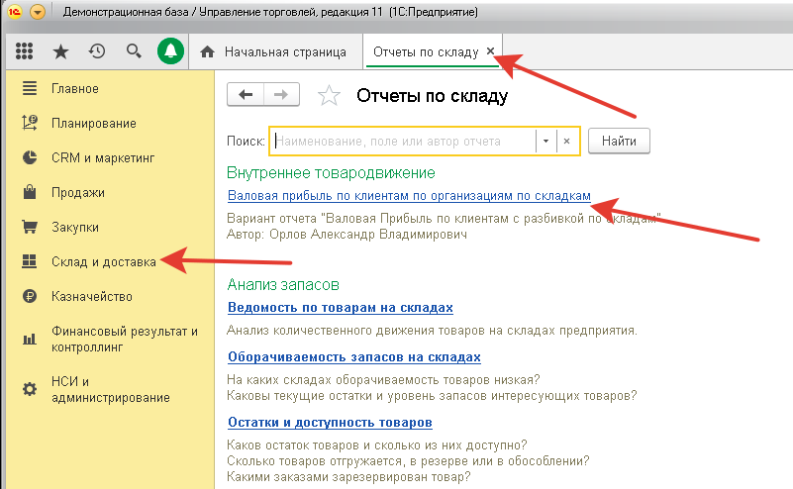Open the Продажи section in sidebar

coord(78,192)
